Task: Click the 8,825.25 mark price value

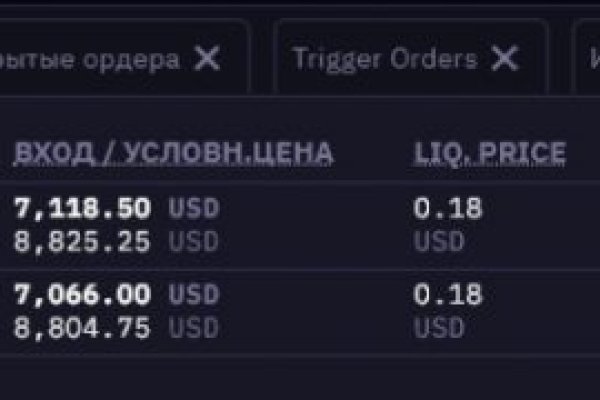Action: point(83,241)
